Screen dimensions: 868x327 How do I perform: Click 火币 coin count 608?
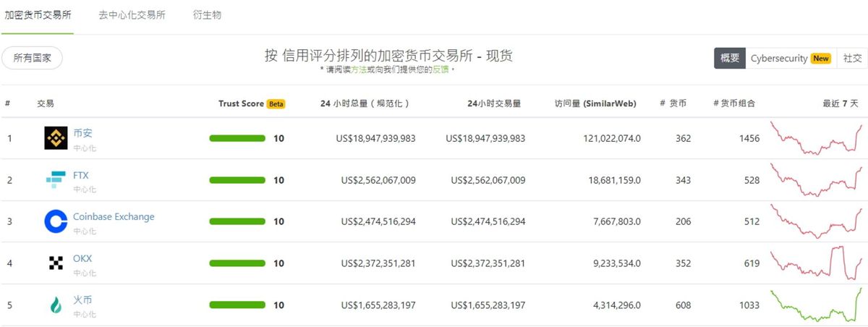684,305
